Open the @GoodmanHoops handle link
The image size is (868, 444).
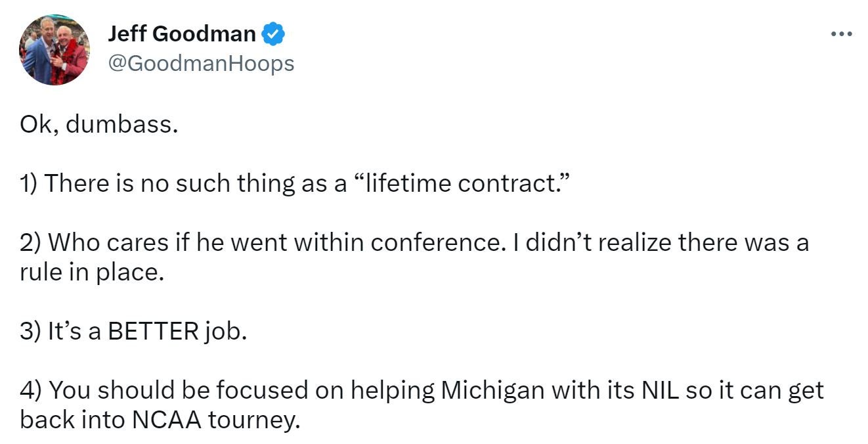(x=200, y=63)
